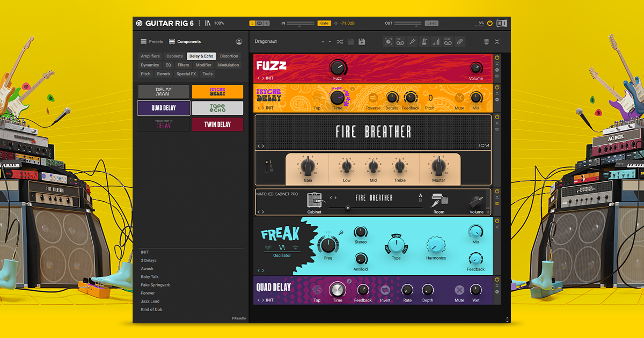Image resolution: width=644 pixels, height=338 pixels.
Task: Select the Amplifiers category
Action: click(150, 56)
